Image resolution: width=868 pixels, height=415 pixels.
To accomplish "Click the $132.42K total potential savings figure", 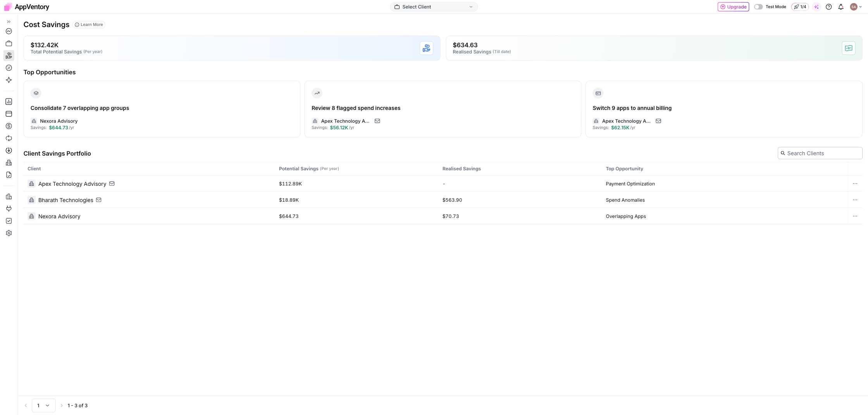I will pos(45,45).
